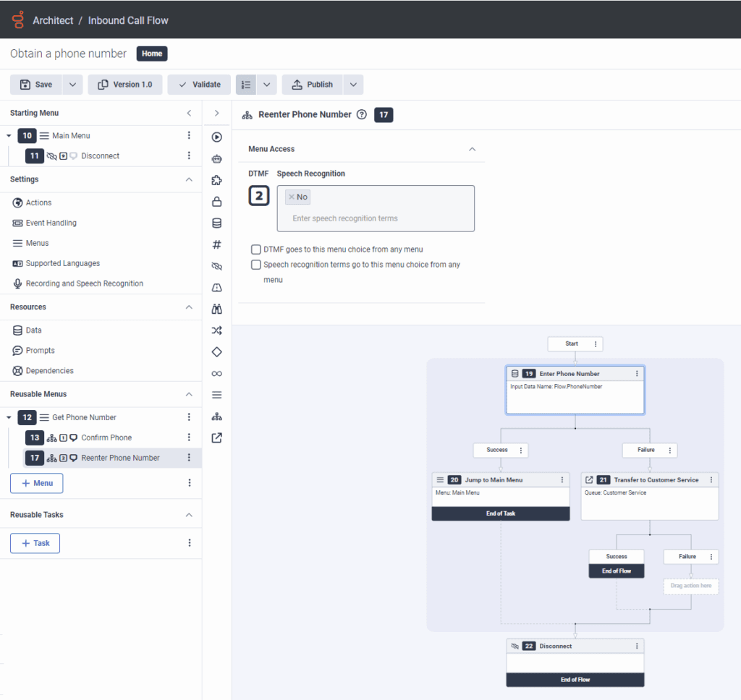Click the Validate button
This screenshot has width=741, height=700.
[199, 85]
